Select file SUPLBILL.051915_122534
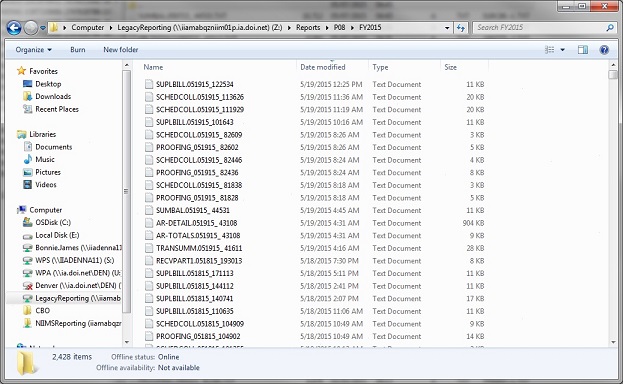 (195, 84)
